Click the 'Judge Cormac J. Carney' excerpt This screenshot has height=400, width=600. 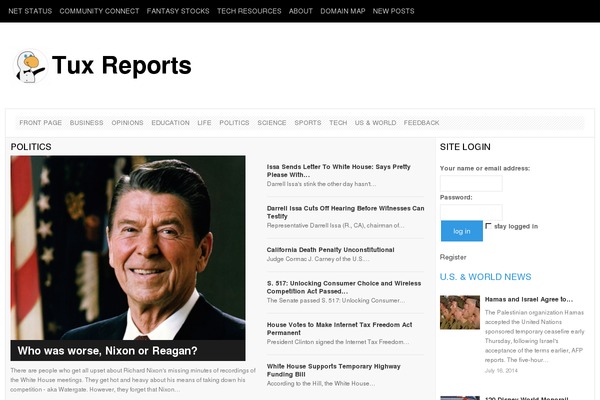click(318, 259)
